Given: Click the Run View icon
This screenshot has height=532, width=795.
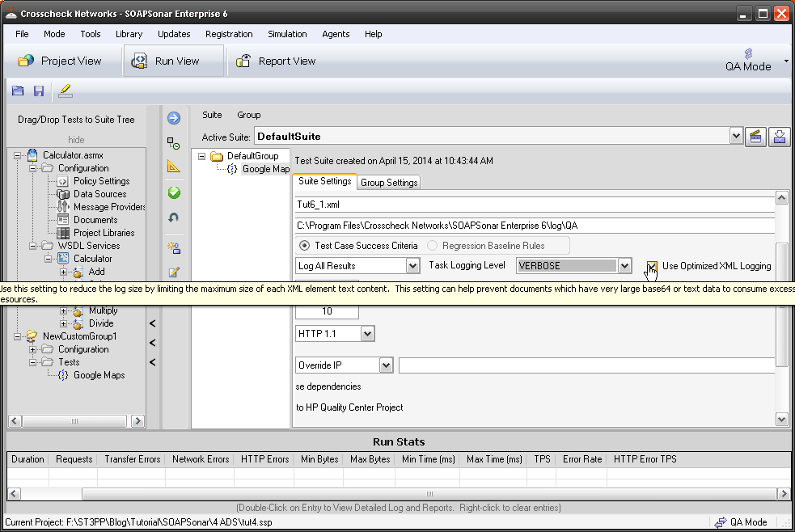Looking at the screenshot, I should point(139,61).
